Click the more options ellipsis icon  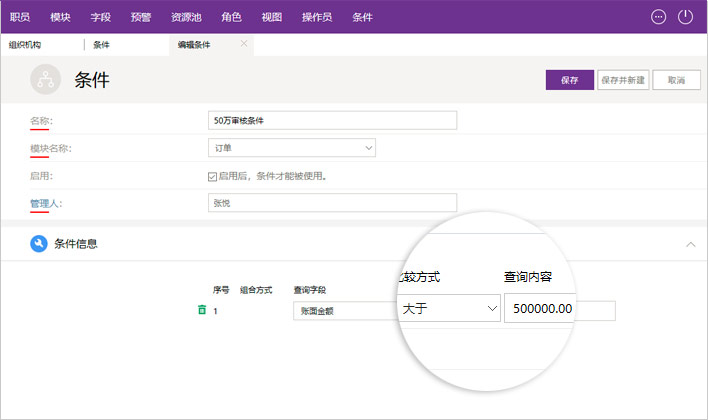pyautogui.click(x=658, y=17)
